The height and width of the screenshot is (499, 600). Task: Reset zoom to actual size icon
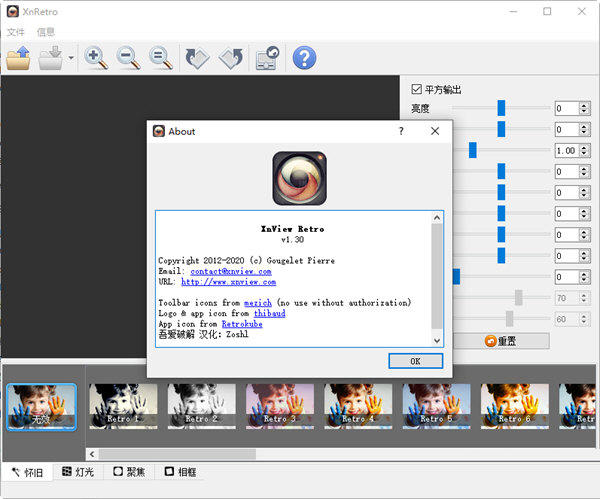[x=160, y=58]
